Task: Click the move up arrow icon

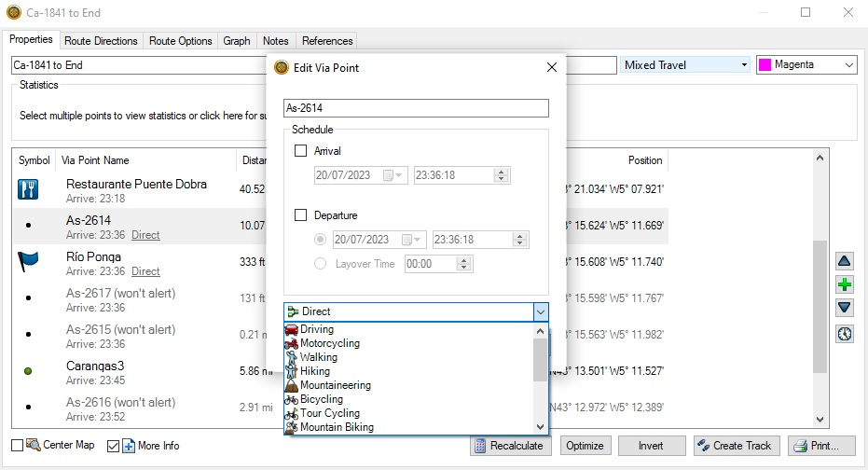Action: click(x=845, y=262)
